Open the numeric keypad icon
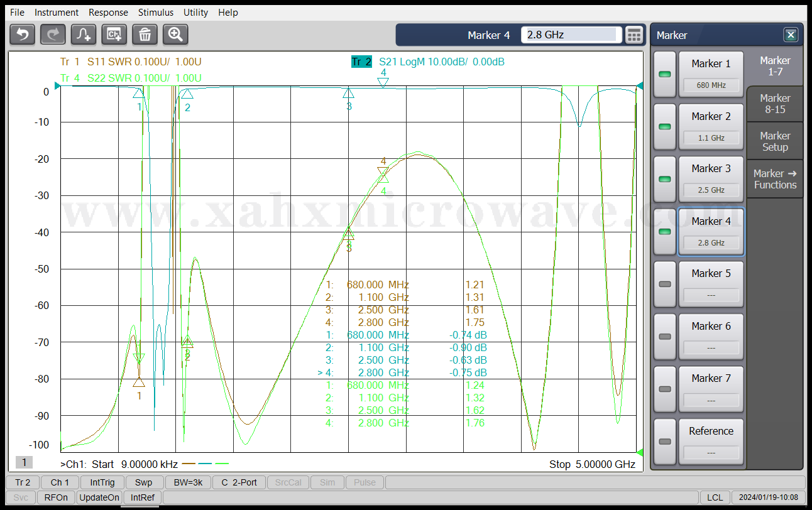 pyautogui.click(x=634, y=35)
